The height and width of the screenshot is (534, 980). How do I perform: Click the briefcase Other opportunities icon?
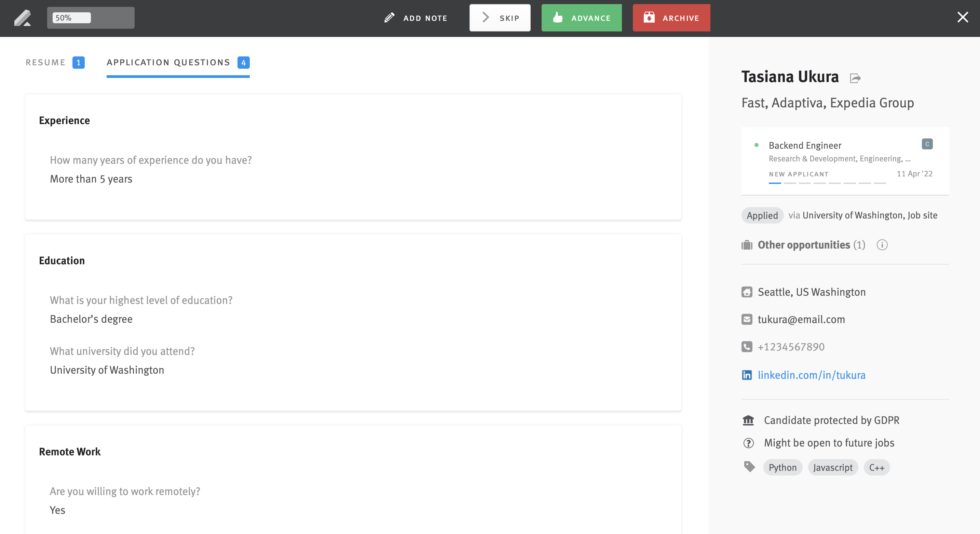click(x=747, y=245)
